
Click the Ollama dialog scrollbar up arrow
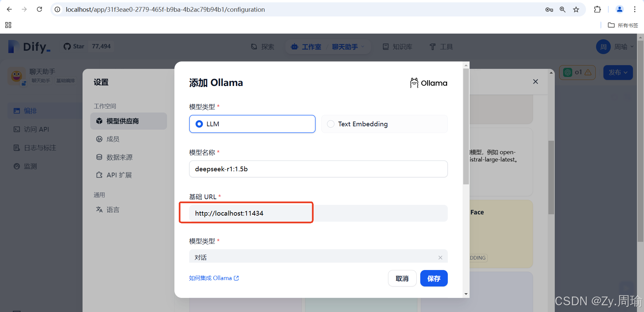click(466, 65)
